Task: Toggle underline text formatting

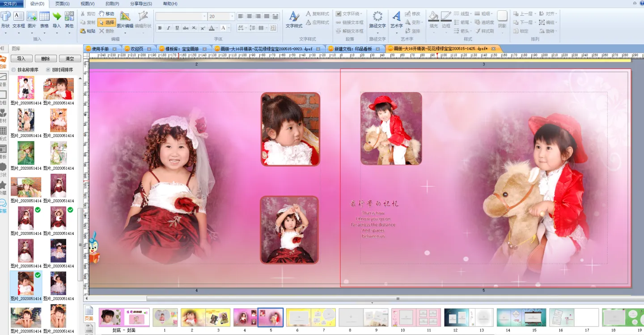Action: 177,28
